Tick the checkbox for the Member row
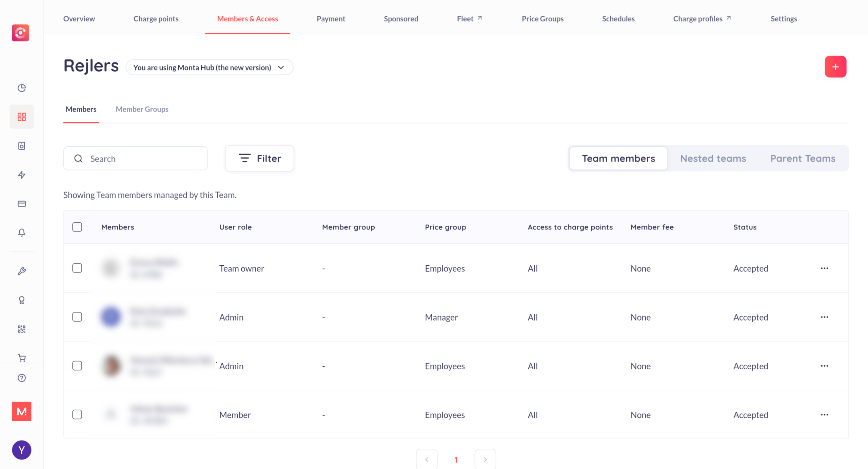This screenshot has height=469, width=868. [77, 414]
